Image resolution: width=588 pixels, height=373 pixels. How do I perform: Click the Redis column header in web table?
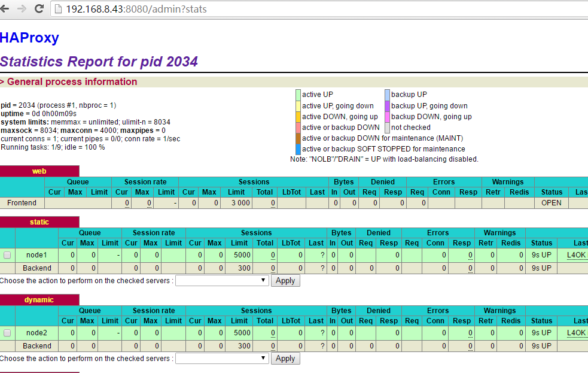click(519, 192)
